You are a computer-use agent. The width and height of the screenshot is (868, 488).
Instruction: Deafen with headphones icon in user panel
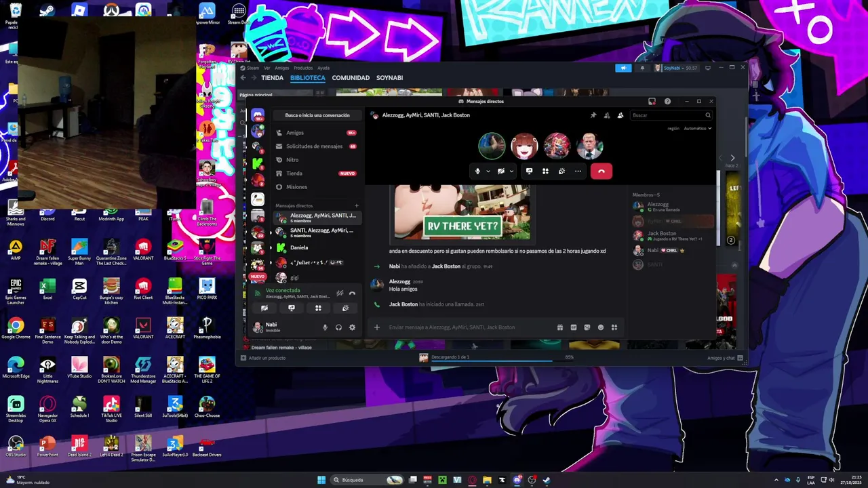click(x=338, y=327)
